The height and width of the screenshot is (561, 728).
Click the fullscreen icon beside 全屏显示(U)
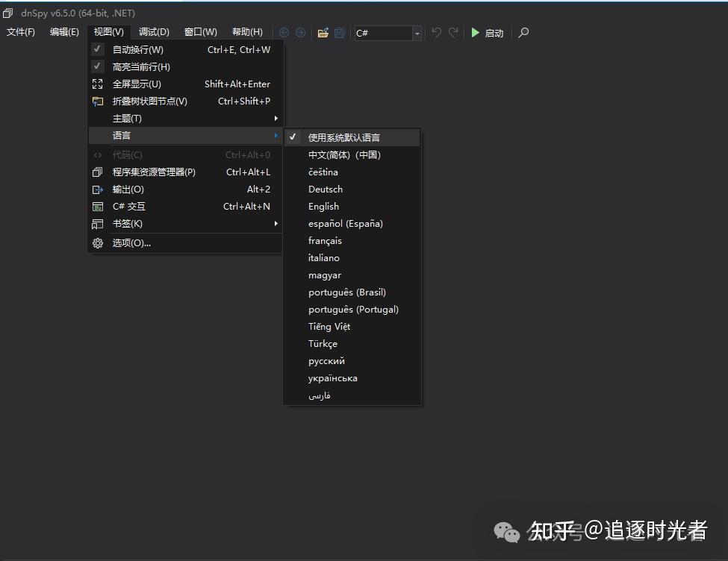point(98,84)
